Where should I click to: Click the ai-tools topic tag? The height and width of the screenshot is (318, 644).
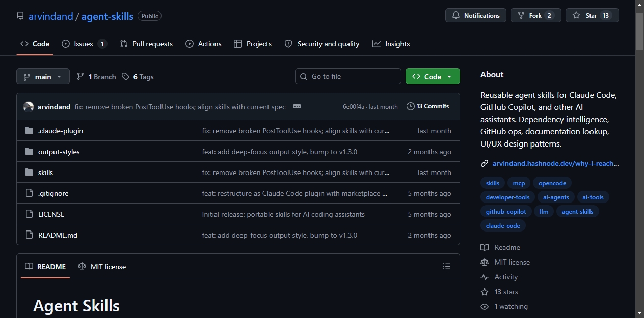pos(593,197)
